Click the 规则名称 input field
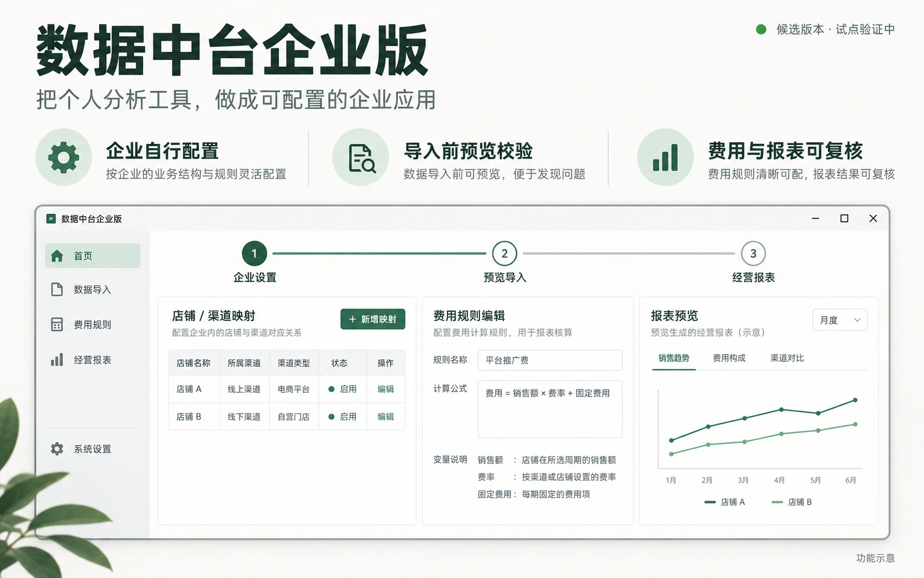The height and width of the screenshot is (578, 924). tap(550, 360)
